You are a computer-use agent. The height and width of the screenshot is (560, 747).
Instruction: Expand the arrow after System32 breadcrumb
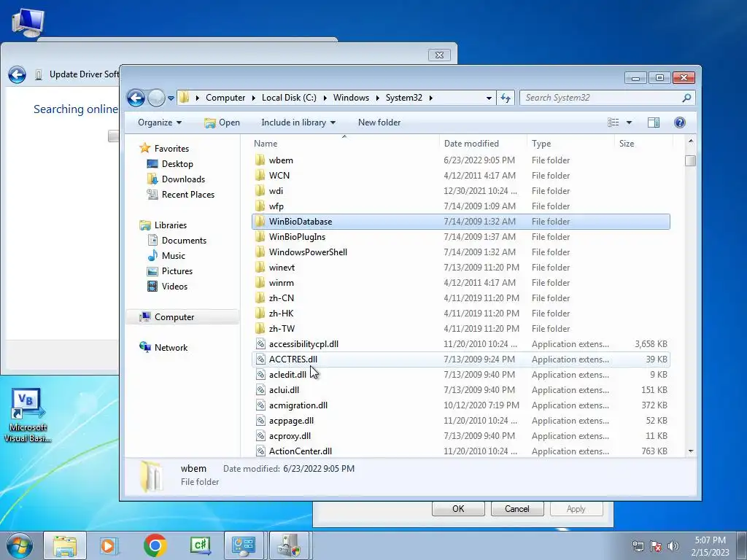430,98
